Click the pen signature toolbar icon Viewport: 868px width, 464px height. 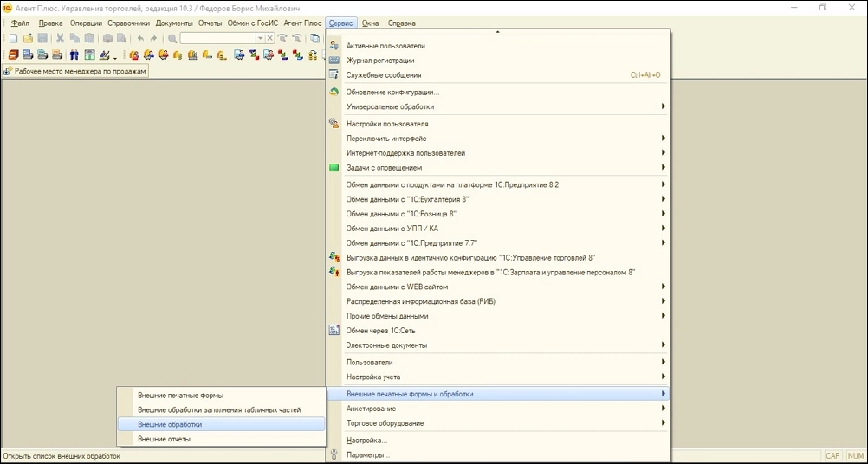[x=104, y=55]
